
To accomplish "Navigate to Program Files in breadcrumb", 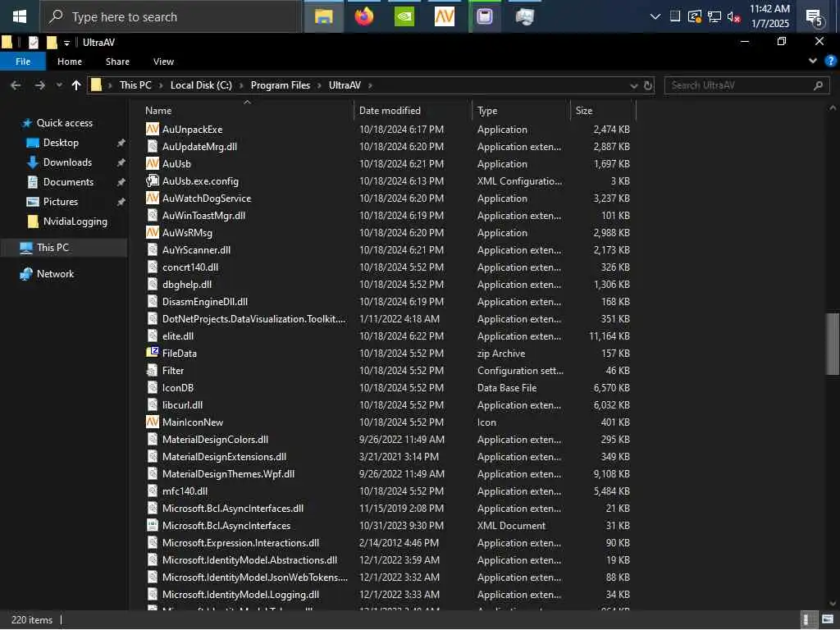I will [x=281, y=85].
